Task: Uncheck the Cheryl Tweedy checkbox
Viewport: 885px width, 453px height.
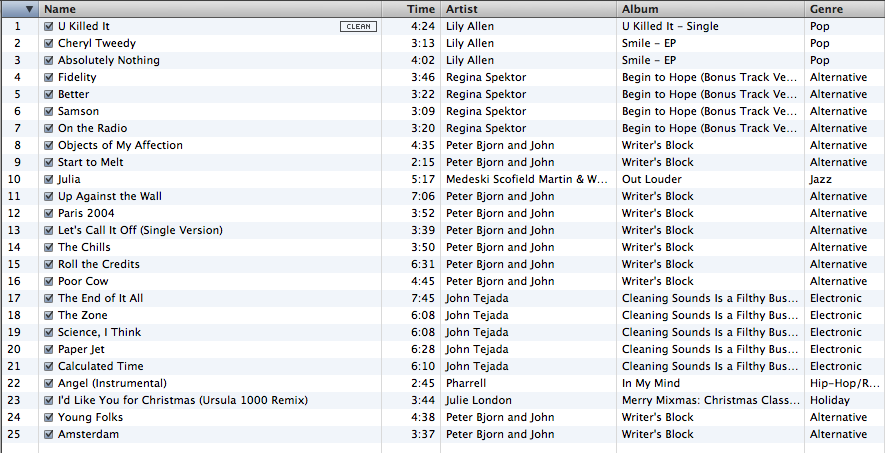Action: [x=49, y=43]
